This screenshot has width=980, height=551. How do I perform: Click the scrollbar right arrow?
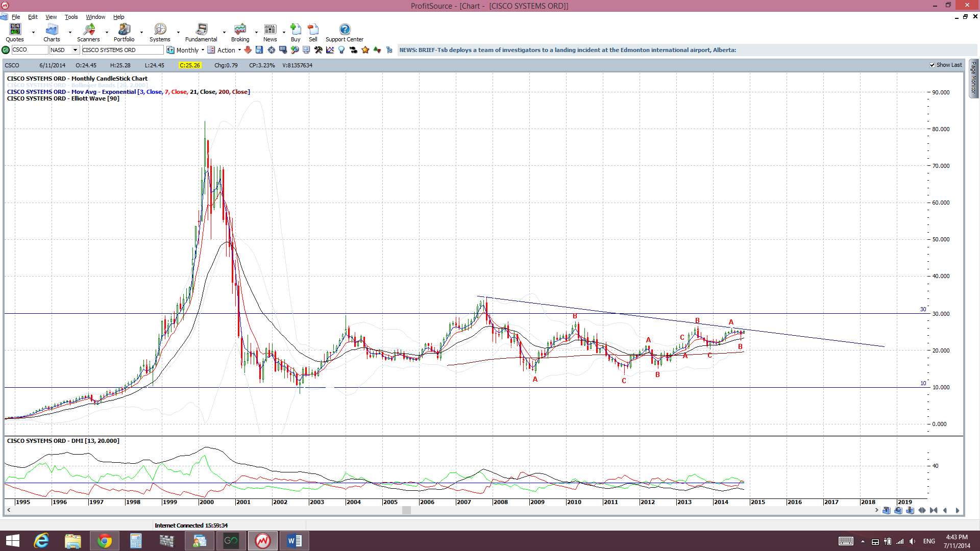(876, 510)
